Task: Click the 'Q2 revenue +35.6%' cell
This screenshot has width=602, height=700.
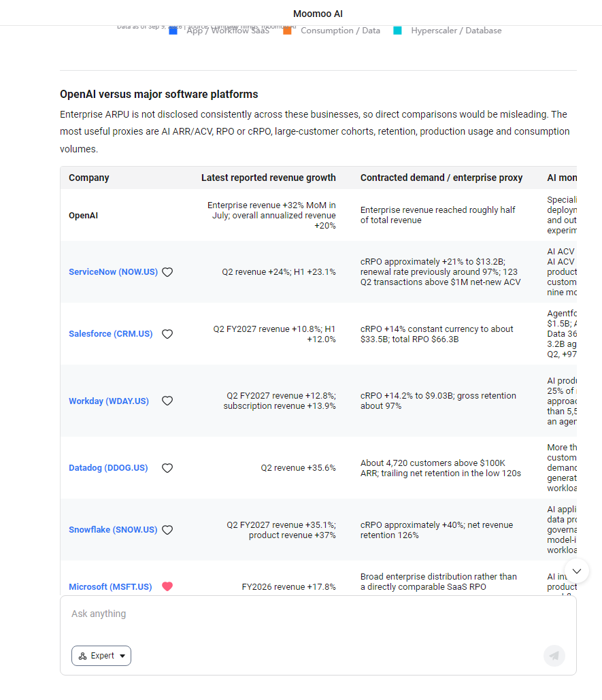Action: click(x=299, y=468)
